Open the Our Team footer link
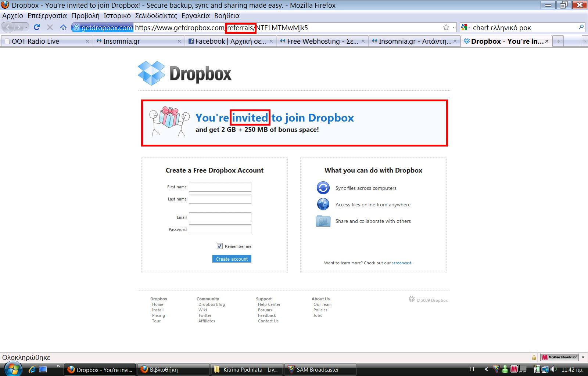Screen dimensions: 588x376 [x=322, y=304]
